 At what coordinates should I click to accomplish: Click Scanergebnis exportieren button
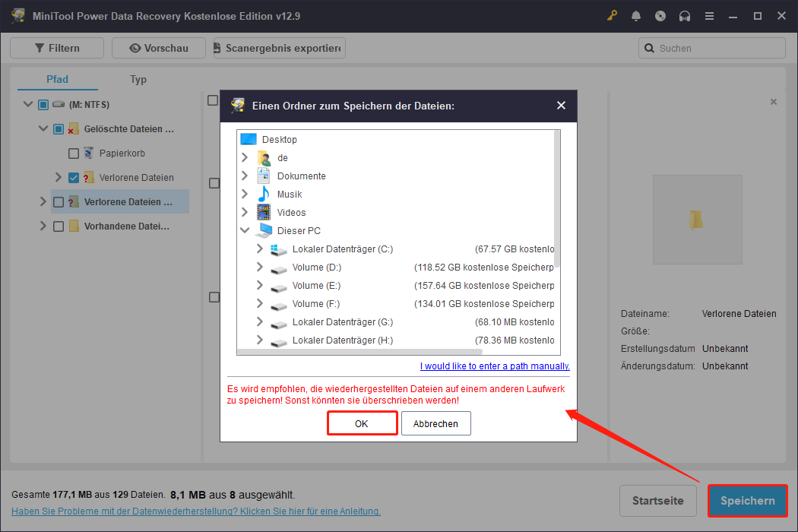coord(280,48)
